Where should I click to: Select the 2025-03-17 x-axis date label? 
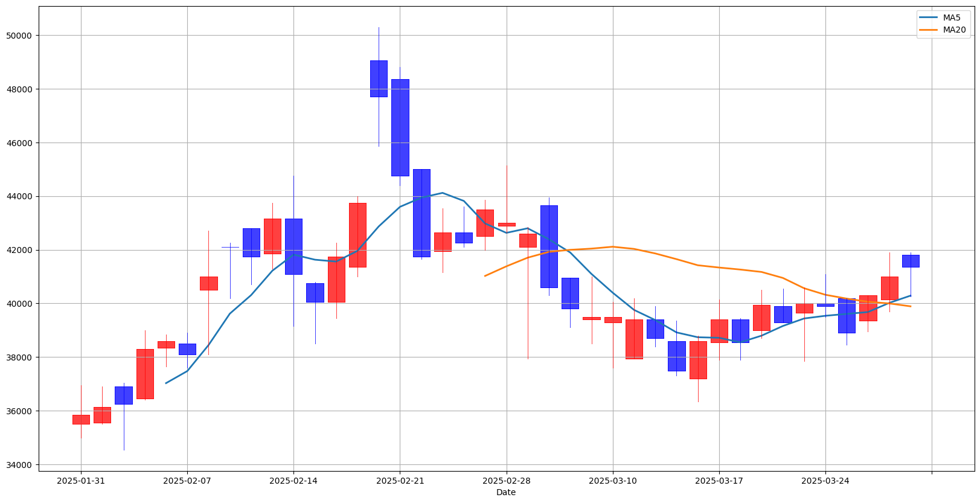click(719, 481)
